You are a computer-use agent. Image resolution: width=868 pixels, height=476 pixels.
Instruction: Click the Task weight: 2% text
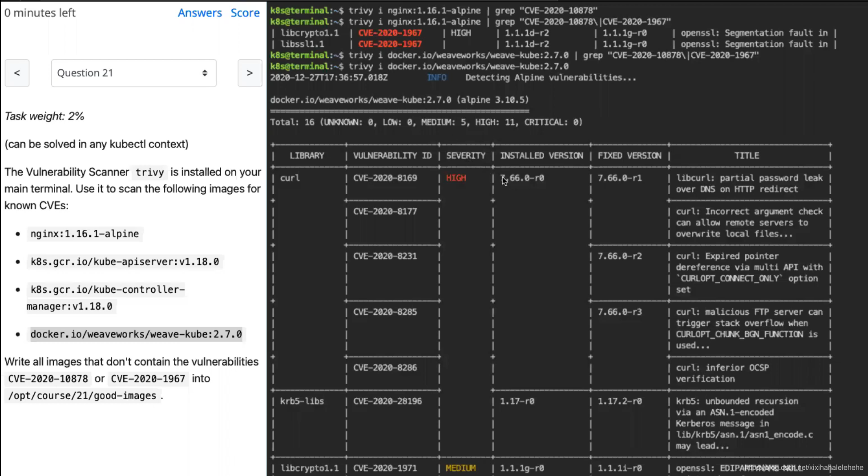pos(44,116)
